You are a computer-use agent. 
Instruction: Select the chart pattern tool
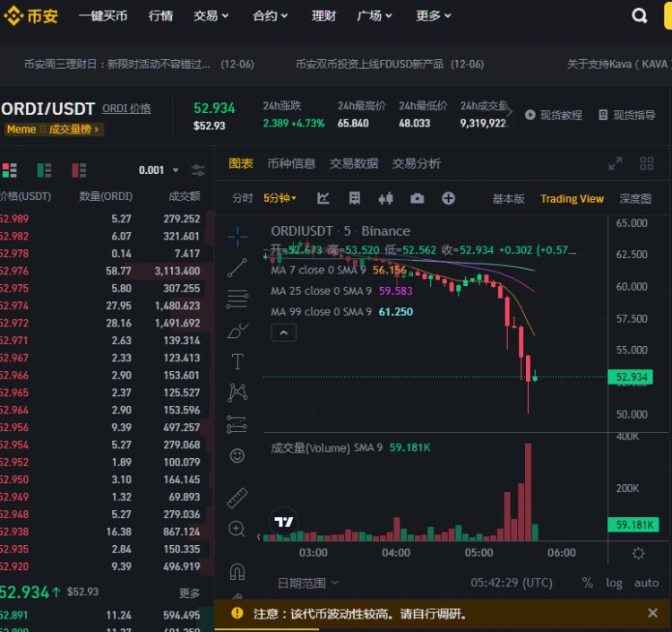click(237, 393)
